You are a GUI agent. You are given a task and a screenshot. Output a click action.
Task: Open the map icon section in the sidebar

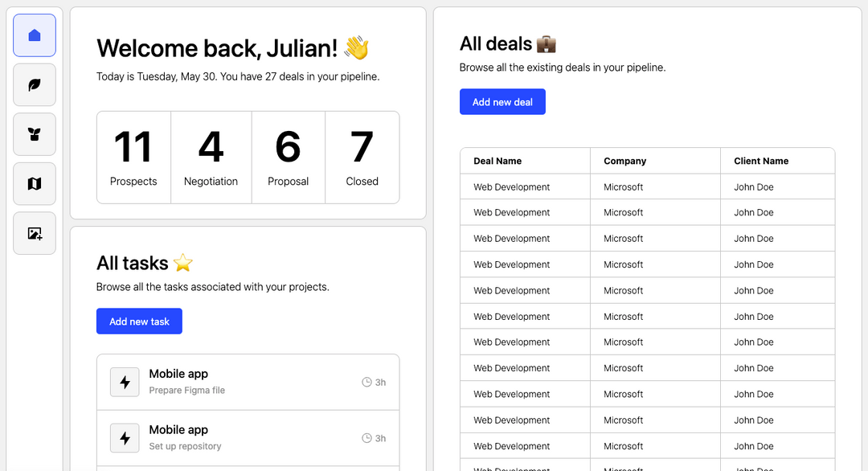click(x=34, y=183)
